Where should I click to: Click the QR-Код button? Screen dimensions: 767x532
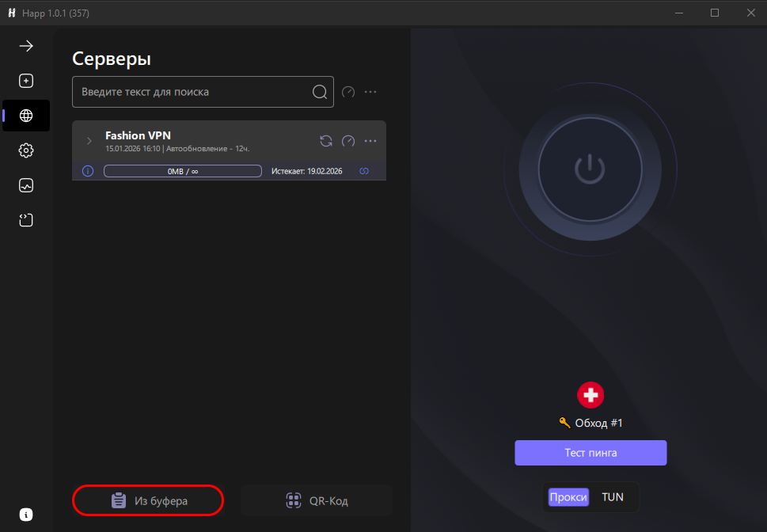coord(317,500)
